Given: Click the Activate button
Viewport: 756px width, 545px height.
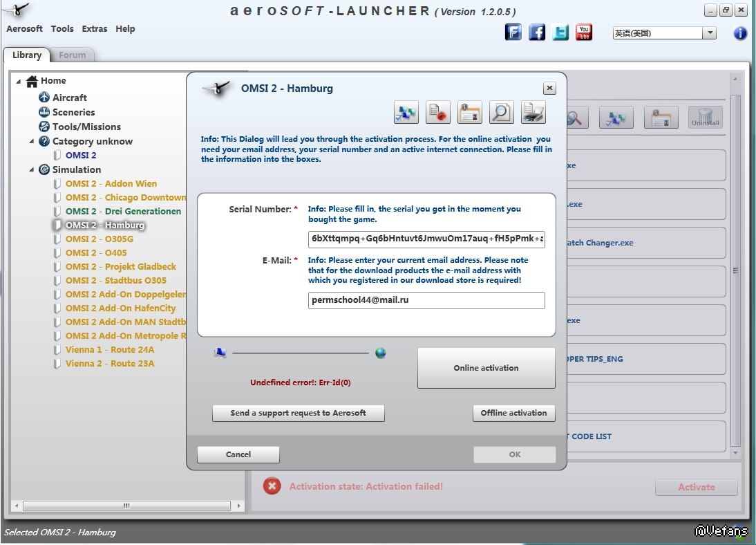Looking at the screenshot, I should click(x=696, y=487).
